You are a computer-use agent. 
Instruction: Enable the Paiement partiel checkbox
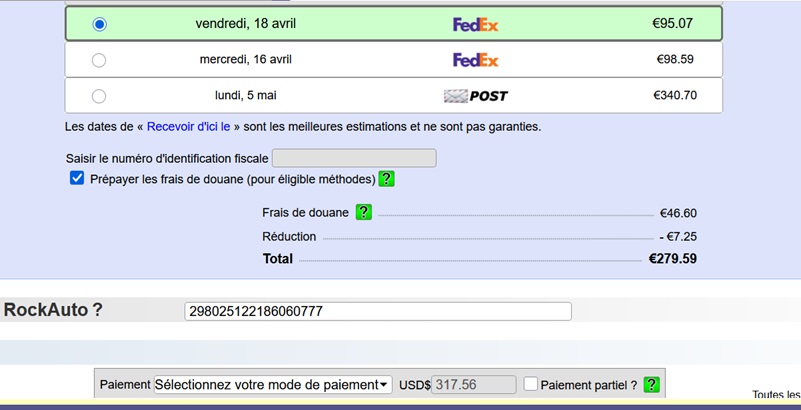(530, 384)
